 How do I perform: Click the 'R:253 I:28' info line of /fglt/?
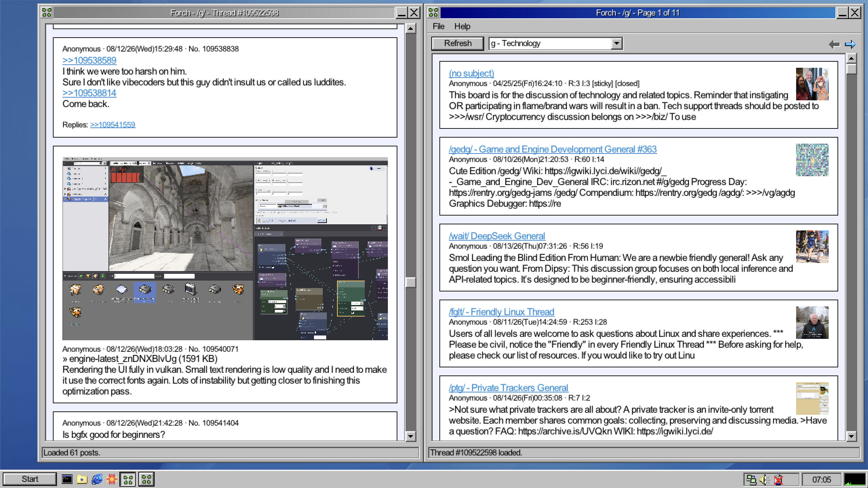tap(590, 322)
